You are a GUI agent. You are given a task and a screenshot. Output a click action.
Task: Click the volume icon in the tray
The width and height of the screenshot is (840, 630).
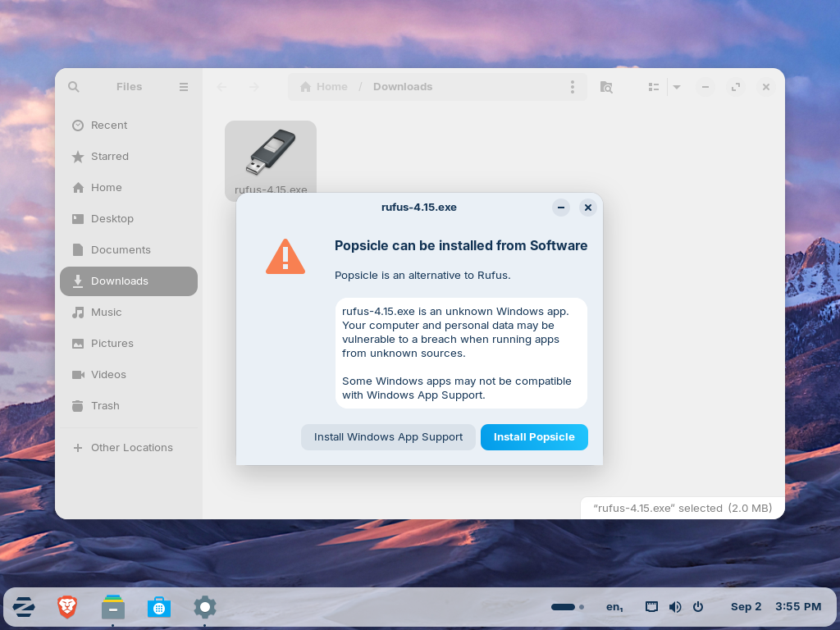675,607
